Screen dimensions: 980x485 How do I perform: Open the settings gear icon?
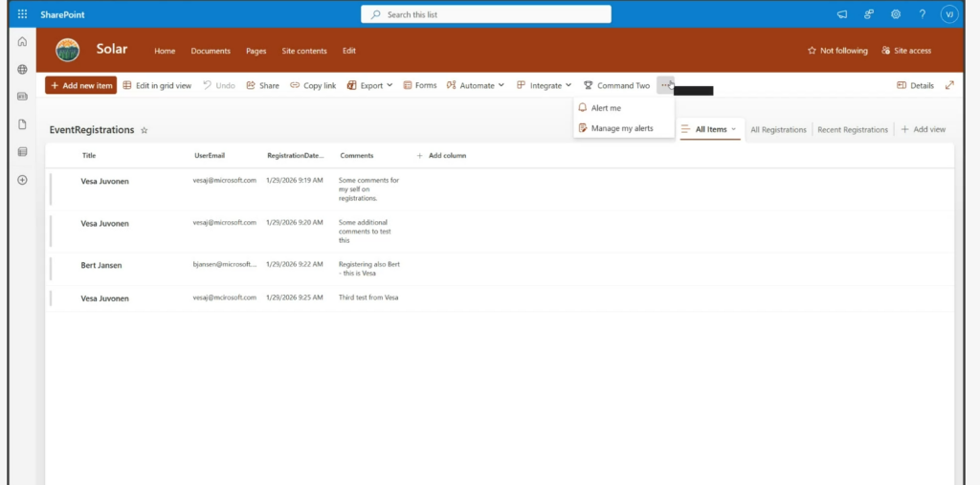[896, 14]
